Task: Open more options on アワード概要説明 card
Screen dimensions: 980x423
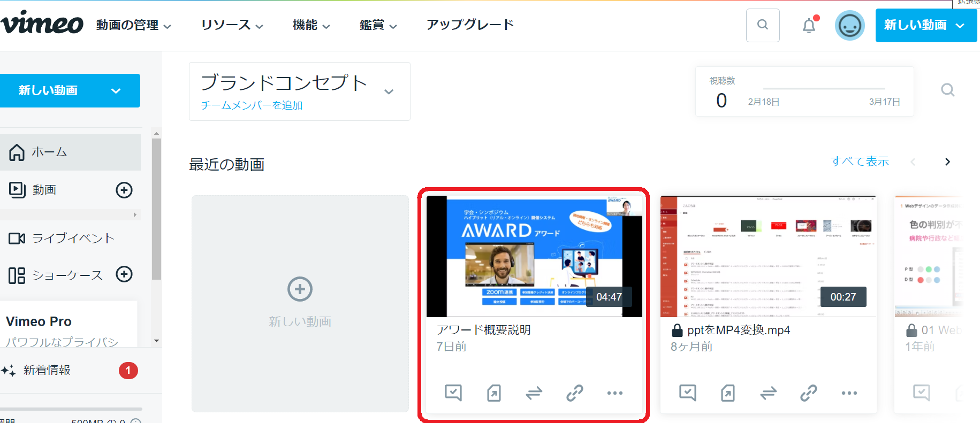Action: coord(615,393)
